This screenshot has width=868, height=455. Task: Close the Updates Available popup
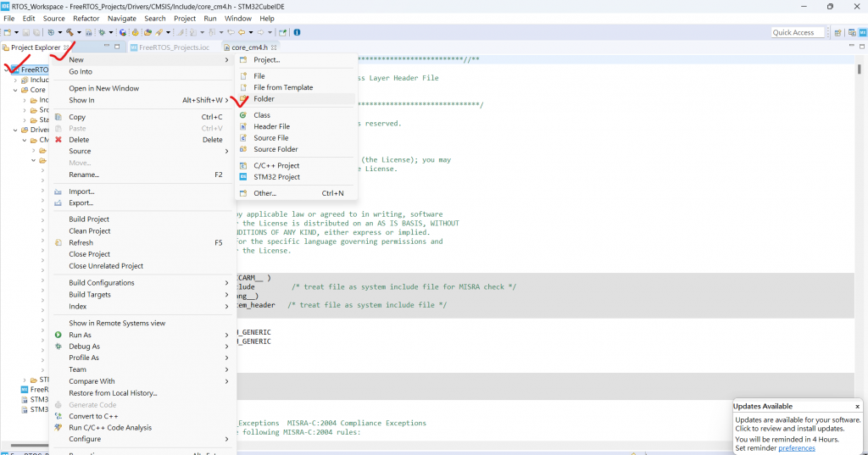pos(858,407)
